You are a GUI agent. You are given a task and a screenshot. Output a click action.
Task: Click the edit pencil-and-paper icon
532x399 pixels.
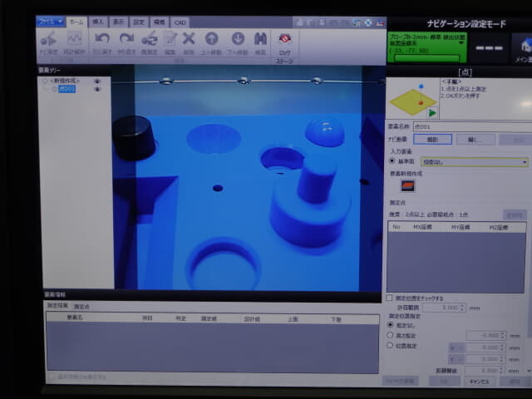point(170,39)
